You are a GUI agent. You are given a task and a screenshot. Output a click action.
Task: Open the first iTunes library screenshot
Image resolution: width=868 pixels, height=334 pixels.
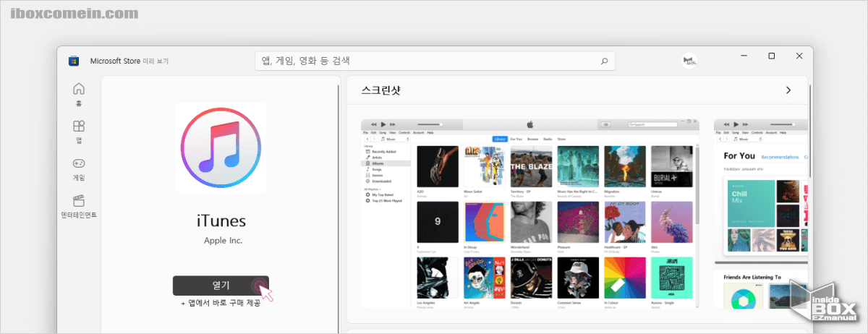click(530, 213)
